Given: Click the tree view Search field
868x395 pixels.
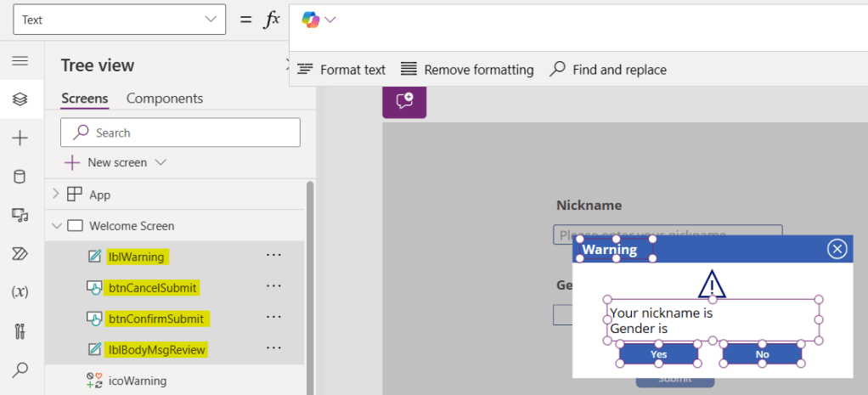Looking at the screenshot, I should [x=180, y=133].
